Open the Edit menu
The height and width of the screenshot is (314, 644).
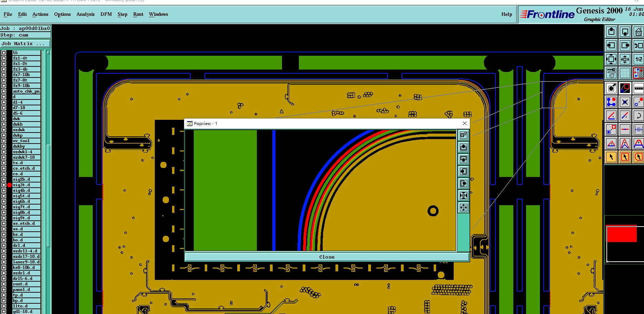pos(22,14)
